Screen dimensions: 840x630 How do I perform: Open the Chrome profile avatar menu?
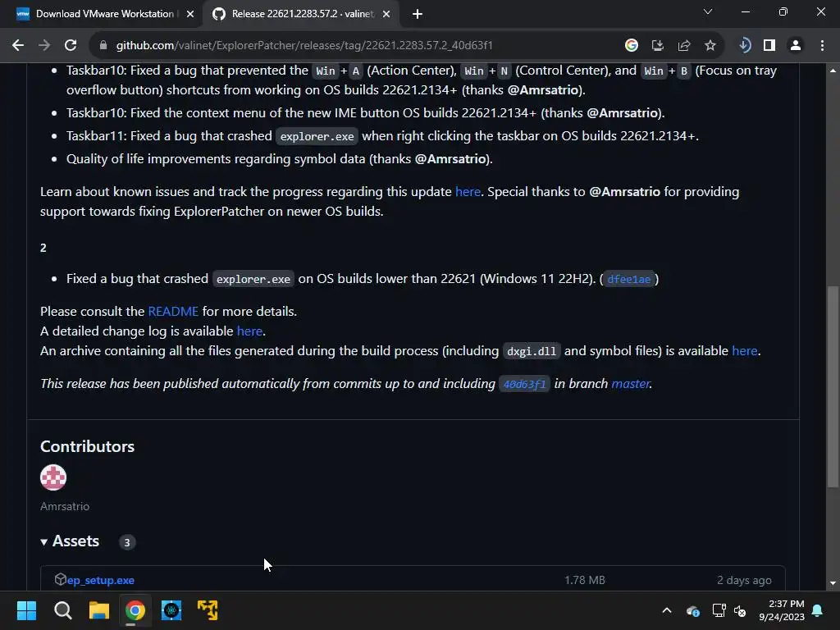[x=796, y=46]
